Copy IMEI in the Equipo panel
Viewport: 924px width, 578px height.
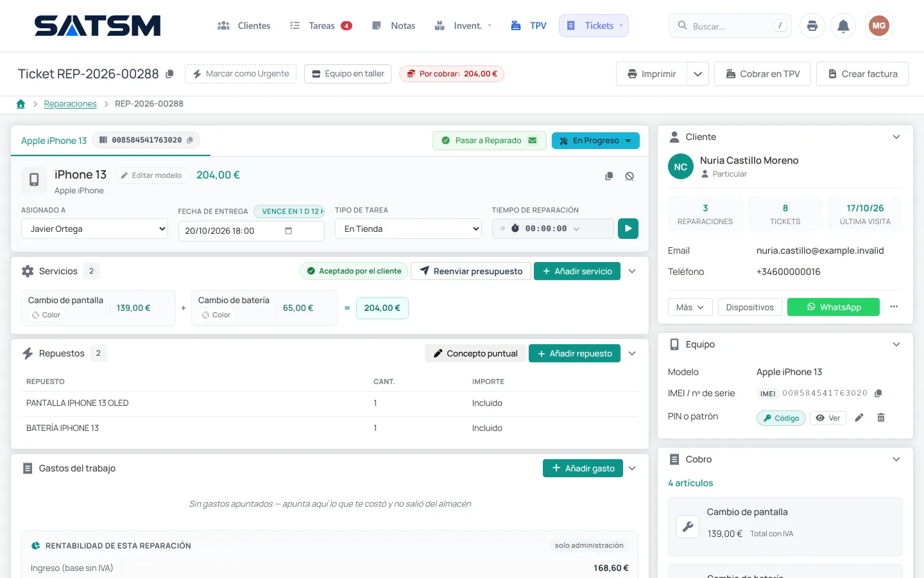click(878, 393)
